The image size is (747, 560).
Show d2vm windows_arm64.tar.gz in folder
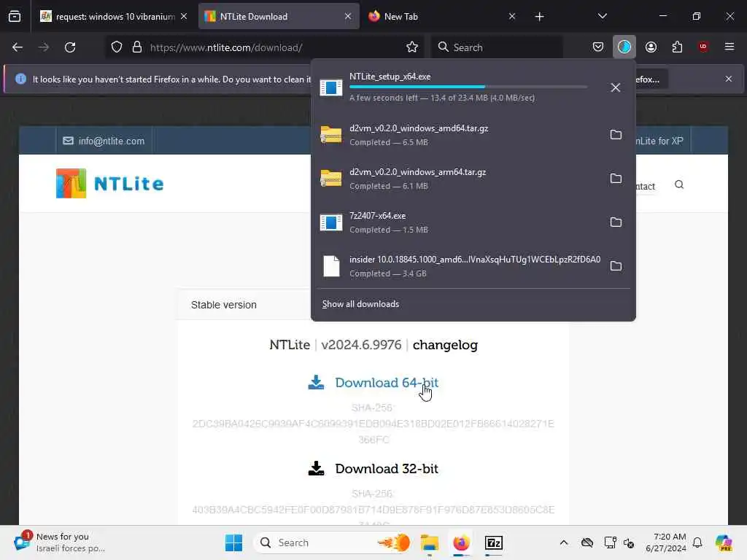pos(616,179)
